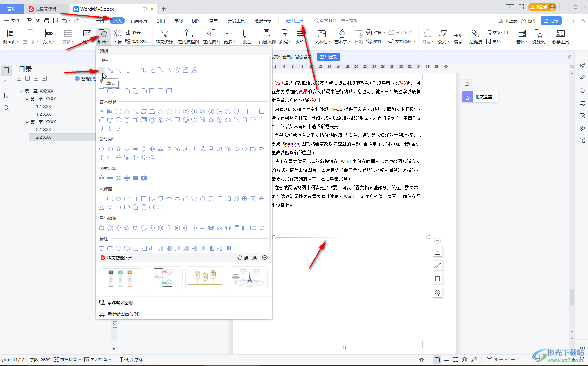Switch to page layout view

pos(437,360)
